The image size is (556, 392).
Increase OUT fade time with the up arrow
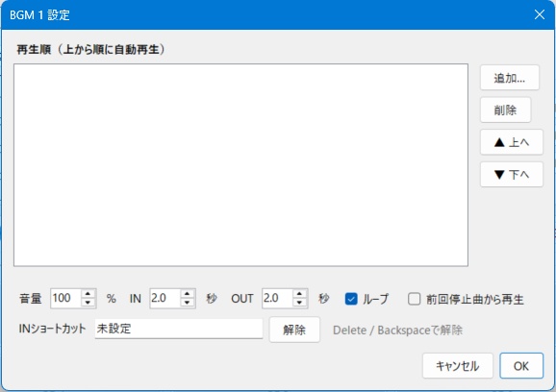click(x=299, y=294)
